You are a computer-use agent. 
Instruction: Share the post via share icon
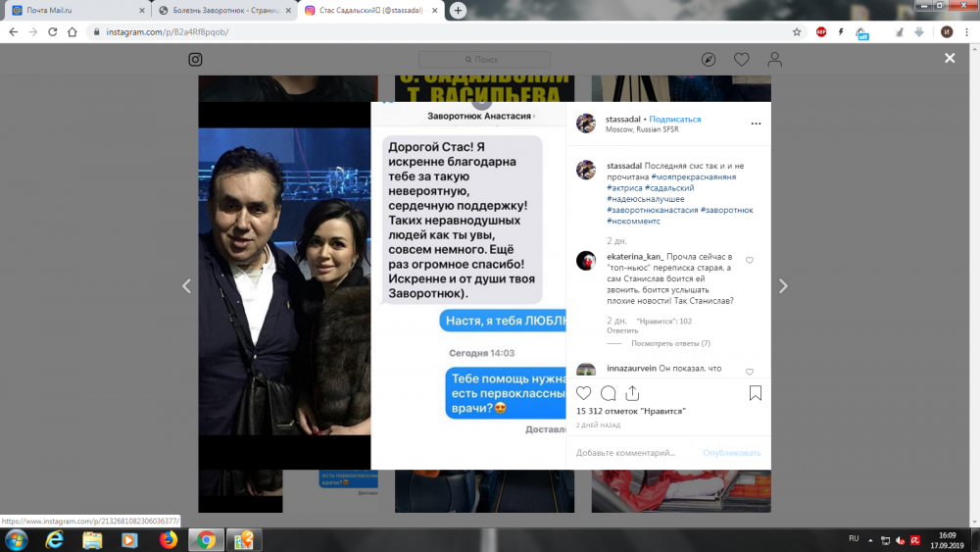(632, 393)
